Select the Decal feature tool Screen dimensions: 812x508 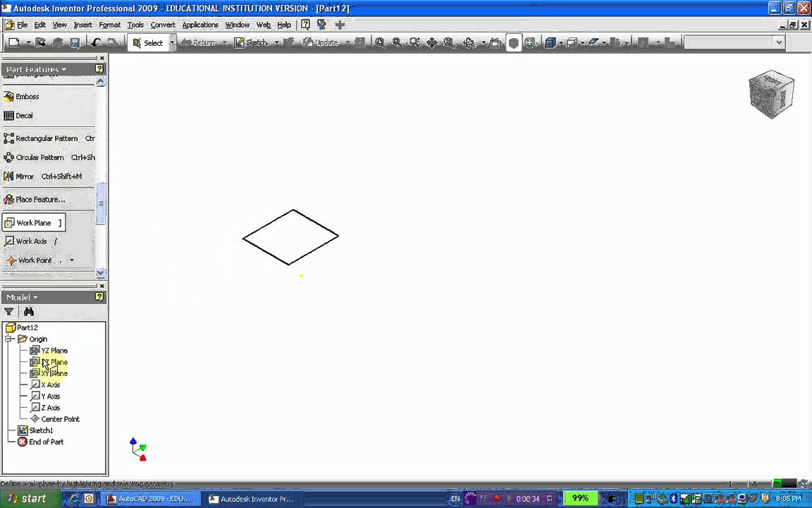click(x=18, y=116)
